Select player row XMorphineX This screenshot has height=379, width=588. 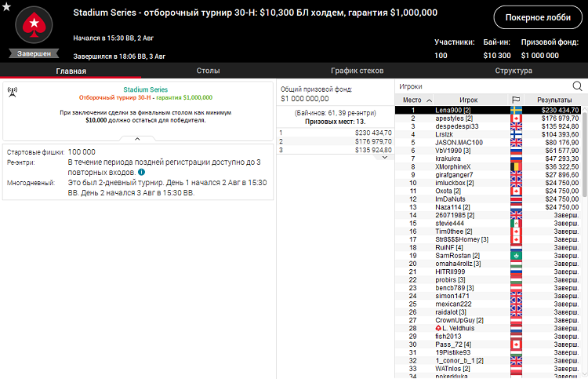point(488,166)
